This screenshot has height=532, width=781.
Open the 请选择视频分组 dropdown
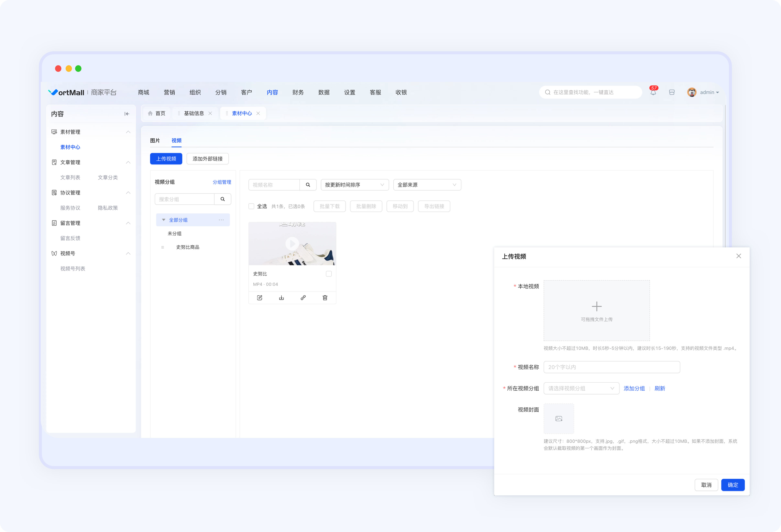point(581,388)
